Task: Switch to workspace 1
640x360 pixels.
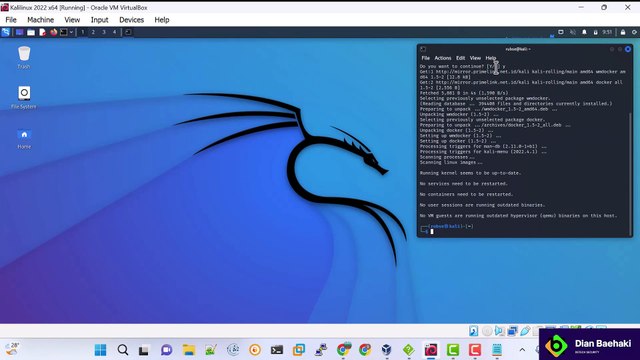Action: 82,32
